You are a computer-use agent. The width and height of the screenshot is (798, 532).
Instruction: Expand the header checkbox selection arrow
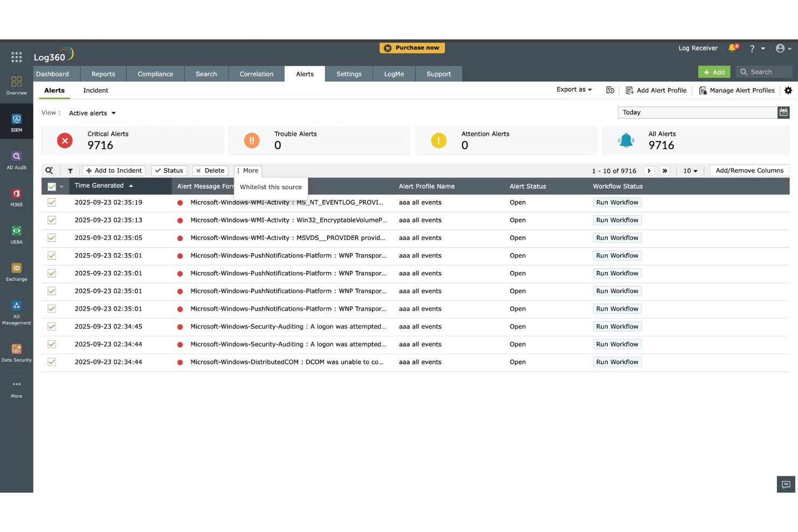click(61, 186)
